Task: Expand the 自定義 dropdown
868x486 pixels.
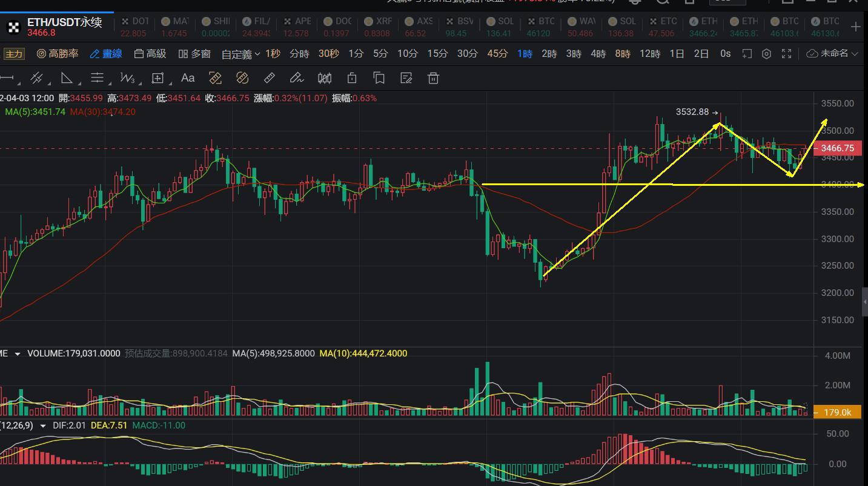Action: click(x=240, y=54)
